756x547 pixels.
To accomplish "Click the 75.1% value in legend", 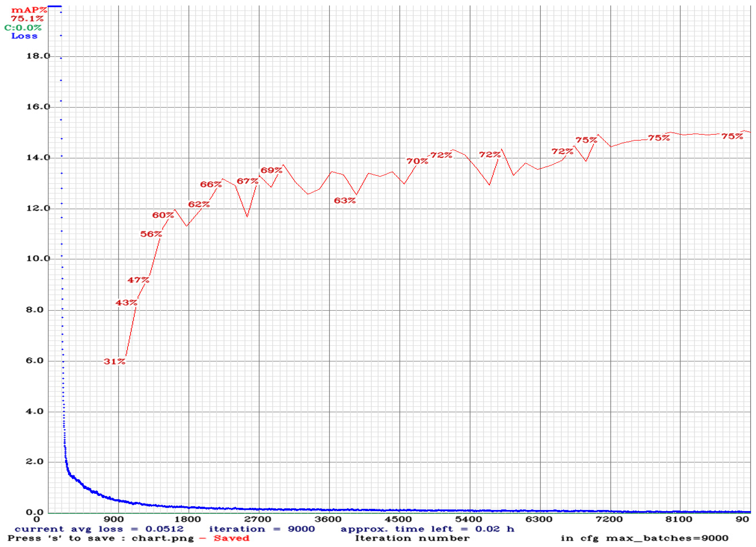I will [x=27, y=19].
